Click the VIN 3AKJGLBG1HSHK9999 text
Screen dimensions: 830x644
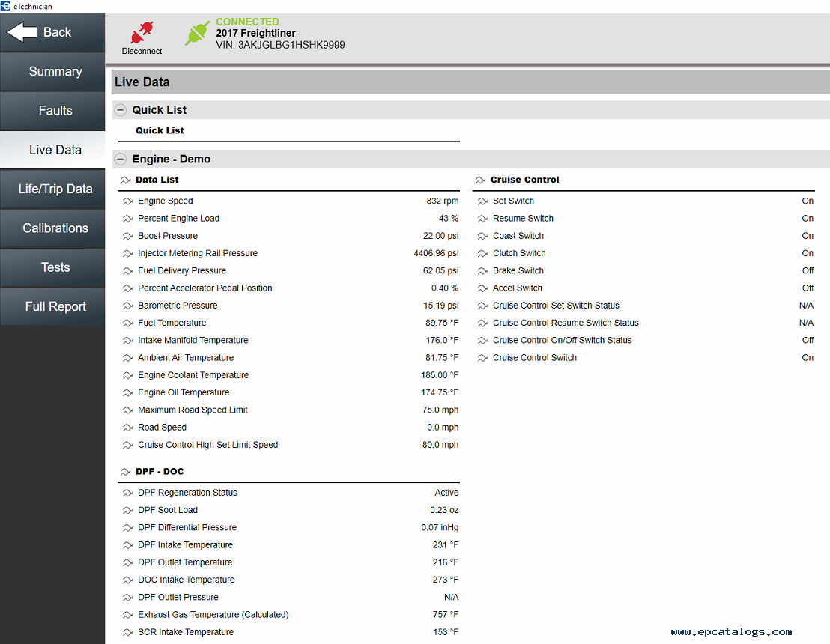point(280,45)
